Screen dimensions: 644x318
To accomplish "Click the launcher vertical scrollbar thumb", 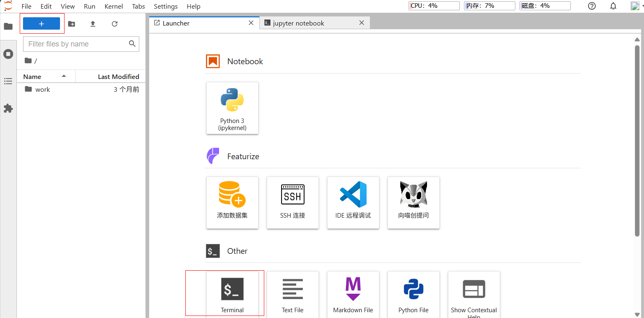I will (x=637, y=141).
